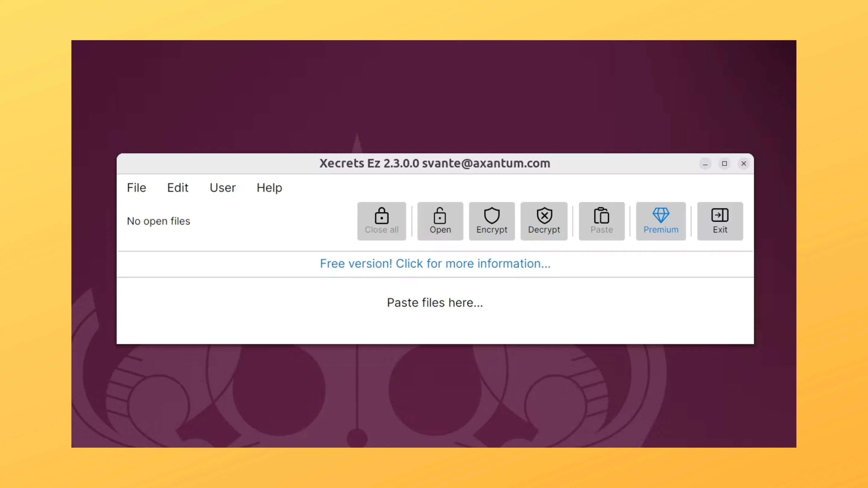The image size is (868, 488).
Task: Open the Edit menu
Action: tap(178, 188)
